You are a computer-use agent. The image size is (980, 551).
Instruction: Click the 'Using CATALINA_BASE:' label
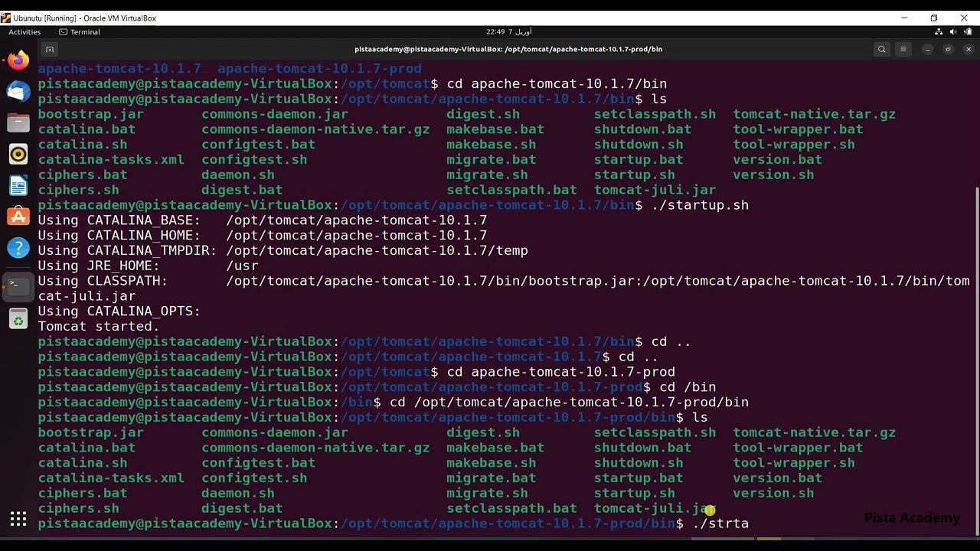119,220
